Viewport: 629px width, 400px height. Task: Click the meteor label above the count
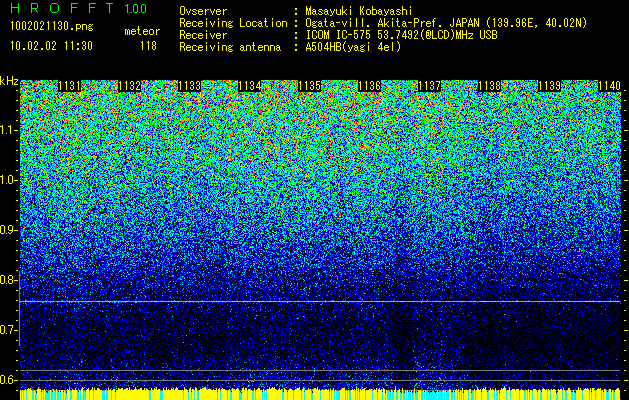coord(142,31)
